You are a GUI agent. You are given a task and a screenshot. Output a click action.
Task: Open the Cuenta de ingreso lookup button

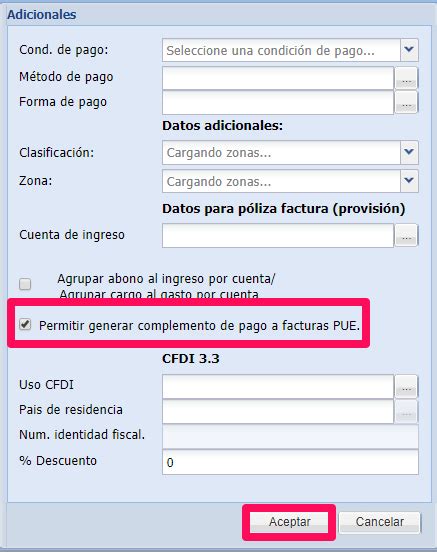(x=406, y=235)
